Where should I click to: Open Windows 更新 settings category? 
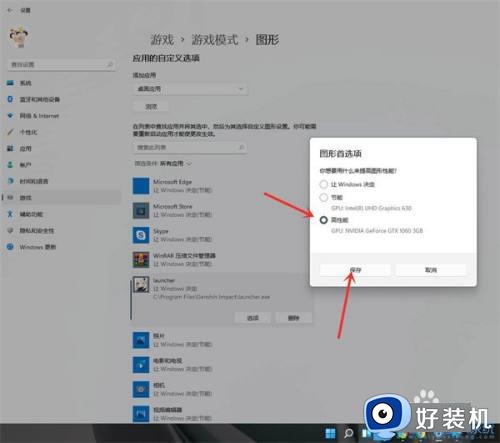click(60, 247)
